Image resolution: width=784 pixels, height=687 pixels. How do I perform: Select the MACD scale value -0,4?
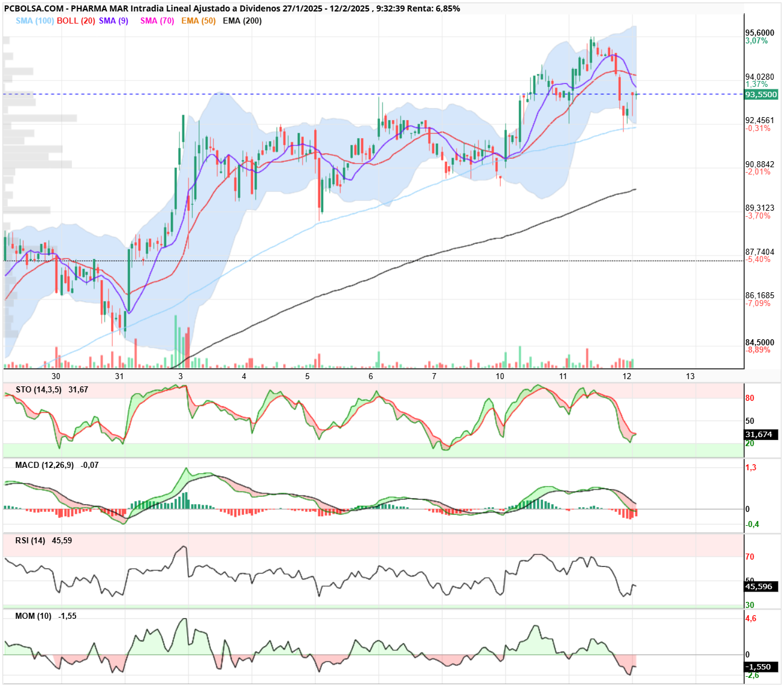752,524
